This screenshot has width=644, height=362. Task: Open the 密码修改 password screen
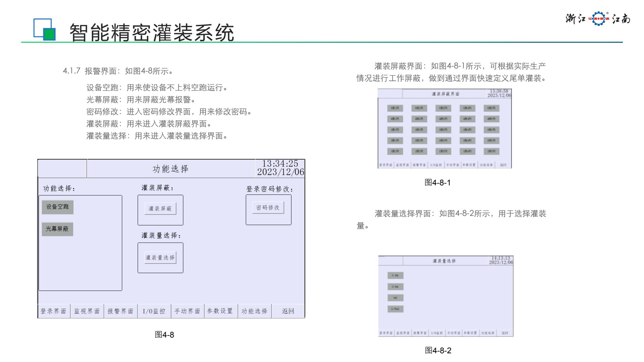point(268,208)
